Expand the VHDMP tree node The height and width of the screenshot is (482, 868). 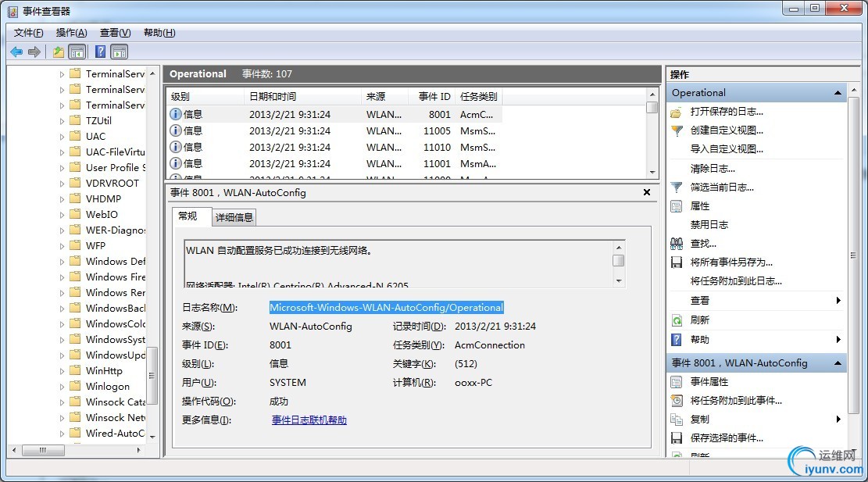coord(62,198)
